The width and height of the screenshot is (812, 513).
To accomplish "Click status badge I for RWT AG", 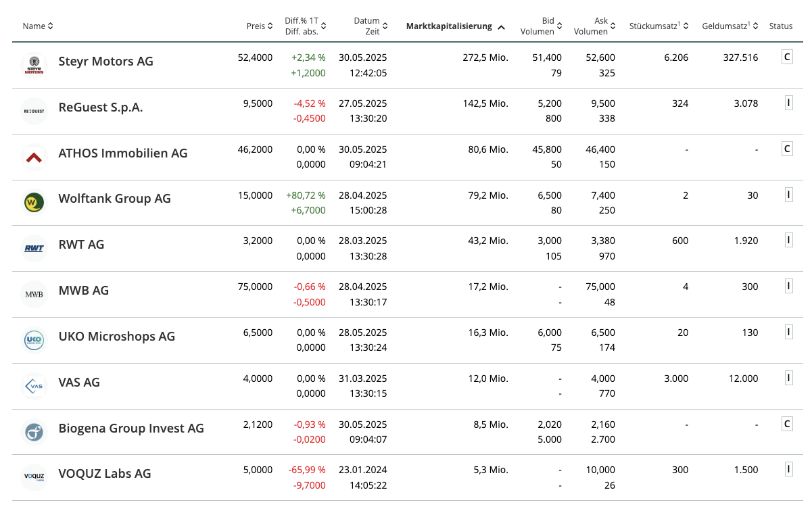I will 788,240.
